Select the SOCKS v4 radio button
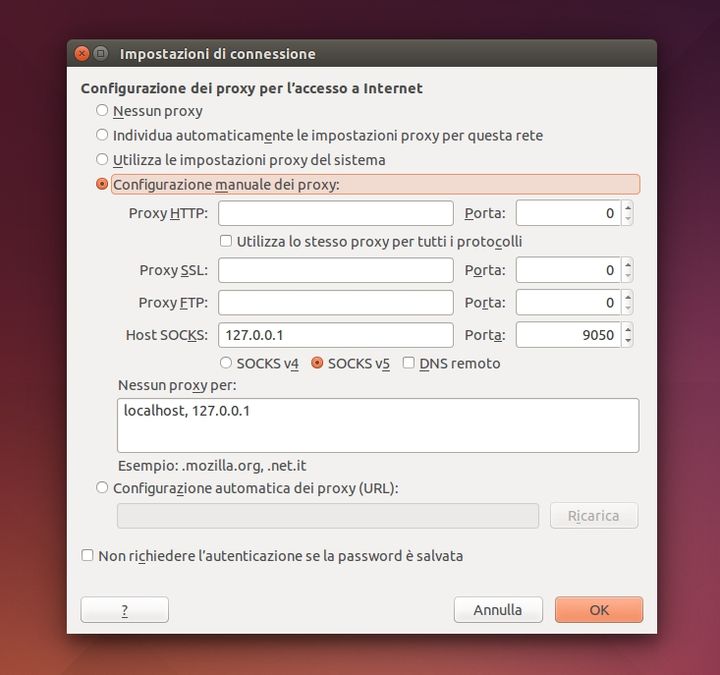The image size is (720, 675). [x=225, y=363]
